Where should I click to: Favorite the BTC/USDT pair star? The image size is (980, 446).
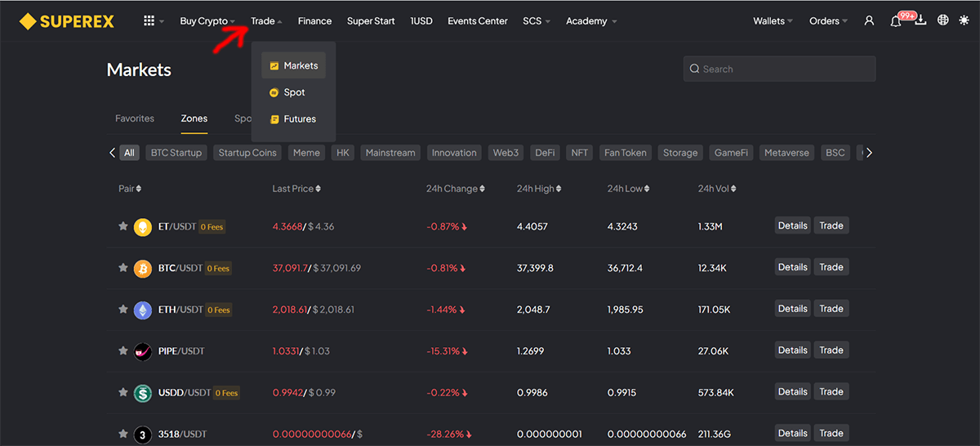[123, 268]
